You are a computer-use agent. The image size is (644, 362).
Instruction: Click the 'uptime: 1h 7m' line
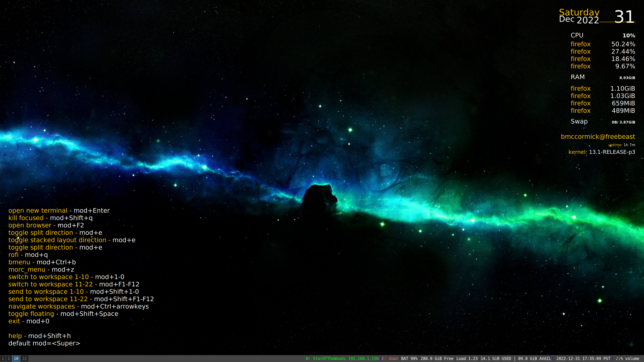pyautogui.click(x=622, y=145)
